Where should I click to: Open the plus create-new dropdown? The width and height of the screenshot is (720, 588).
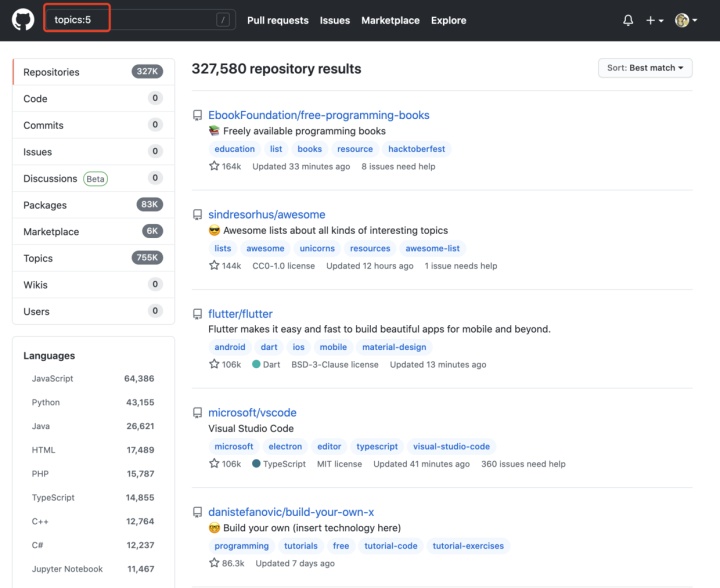coord(654,20)
